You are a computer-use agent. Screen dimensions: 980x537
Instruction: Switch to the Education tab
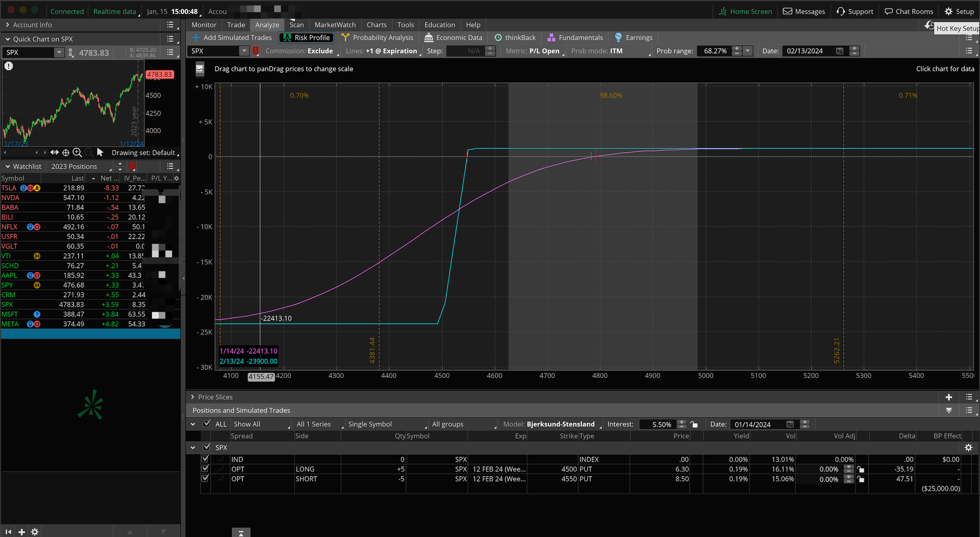(x=440, y=25)
